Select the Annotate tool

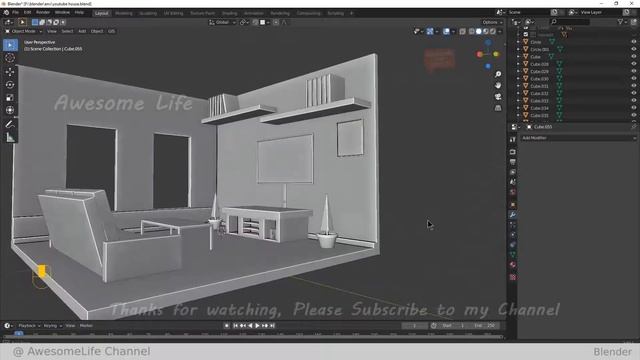[10, 124]
